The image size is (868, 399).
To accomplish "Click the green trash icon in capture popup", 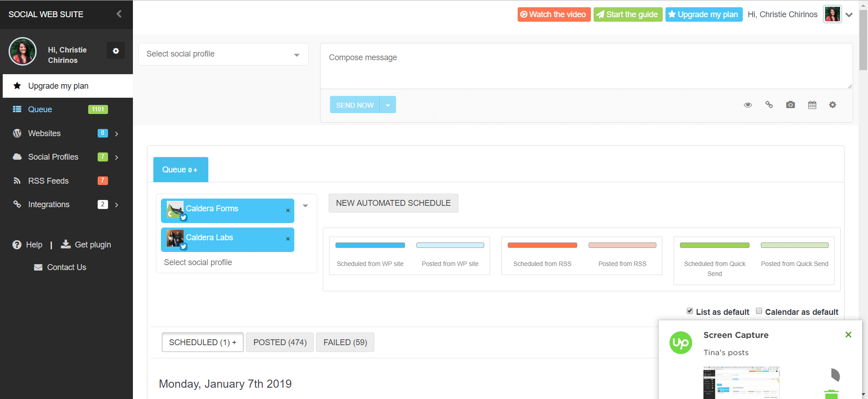I will coord(831,394).
